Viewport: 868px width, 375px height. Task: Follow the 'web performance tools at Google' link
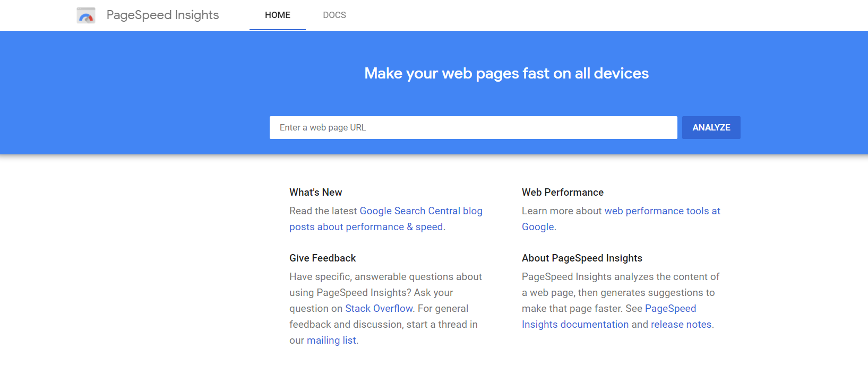click(x=621, y=219)
